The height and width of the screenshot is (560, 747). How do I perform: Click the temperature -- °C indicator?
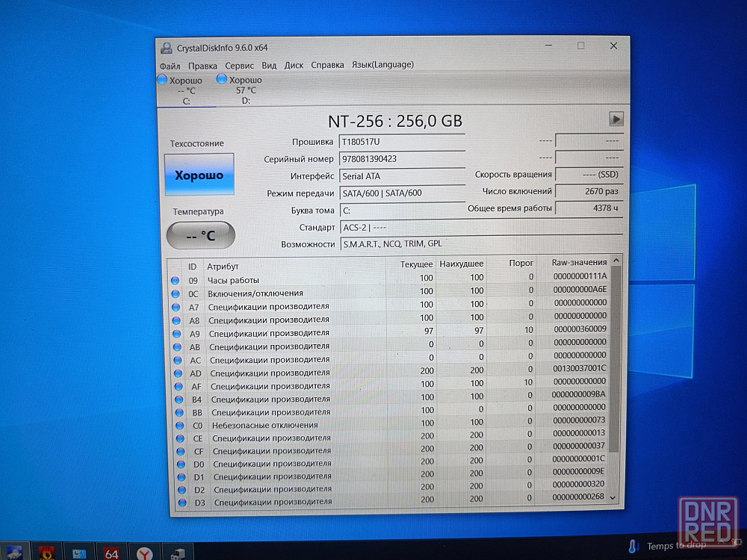[200, 235]
